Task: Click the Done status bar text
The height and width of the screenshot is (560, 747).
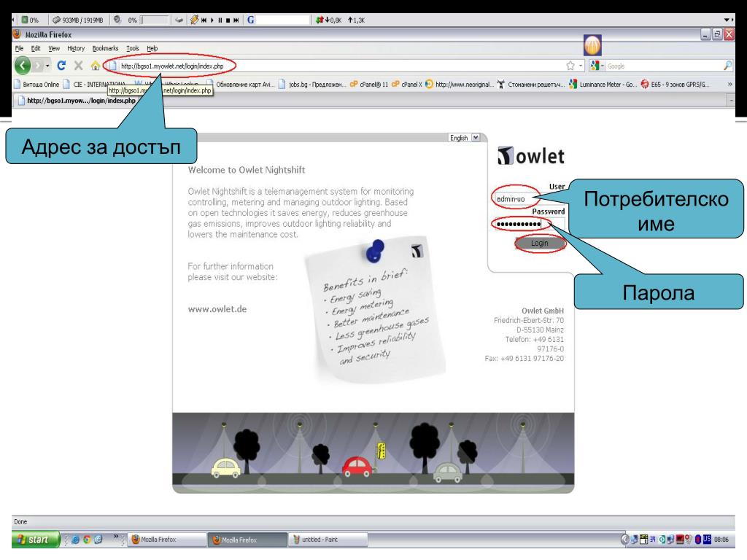Action: click(x=20, y=521)
